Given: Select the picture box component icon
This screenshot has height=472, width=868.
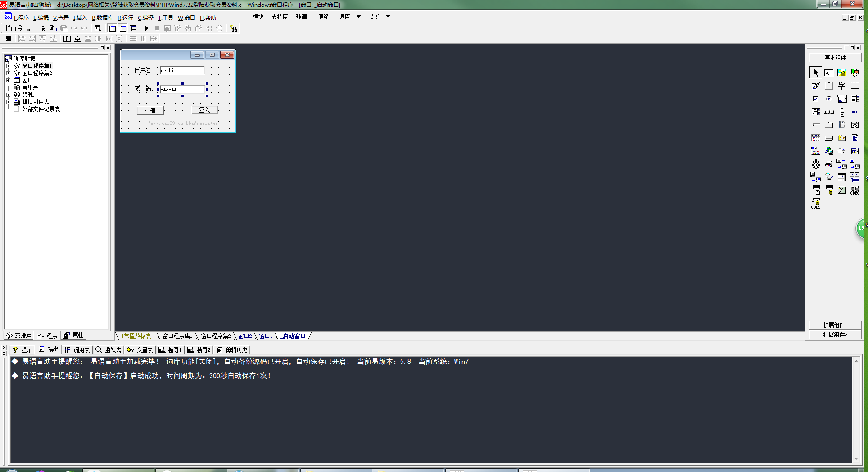Looking at the screenshot, I should (x=841, y=73).
